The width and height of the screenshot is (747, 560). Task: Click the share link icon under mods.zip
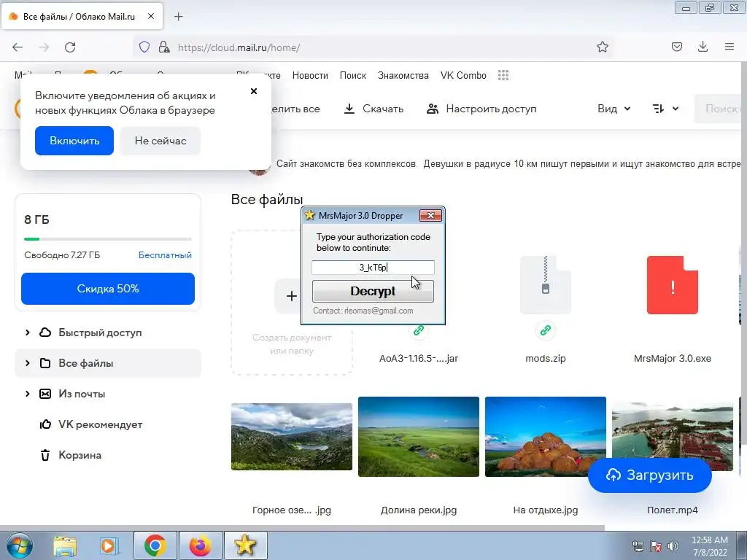[x=546, y=330]
